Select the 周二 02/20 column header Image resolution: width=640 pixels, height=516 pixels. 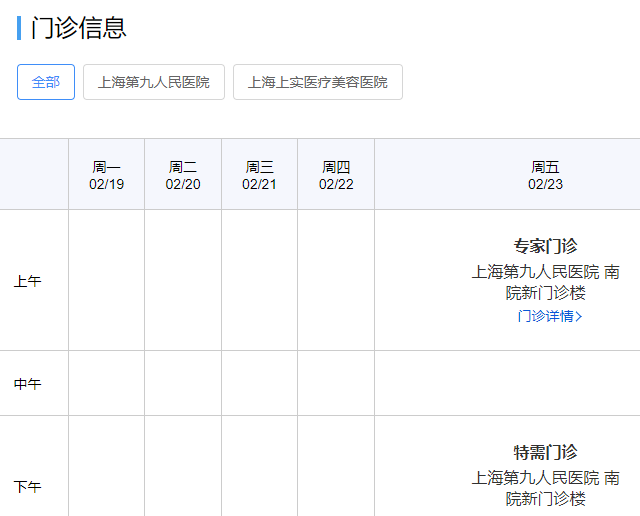pyautogui.click(x=183, y=175)
